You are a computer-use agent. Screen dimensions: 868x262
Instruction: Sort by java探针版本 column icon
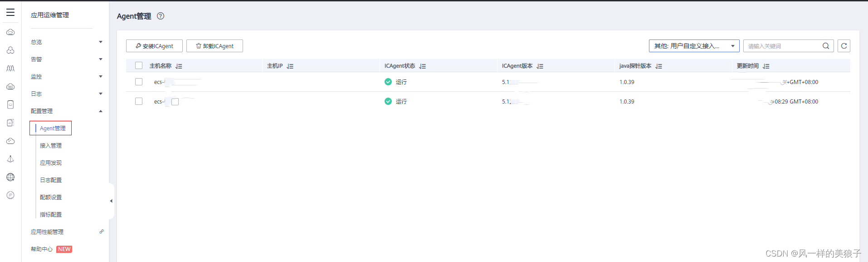click(x=659, y=66)
